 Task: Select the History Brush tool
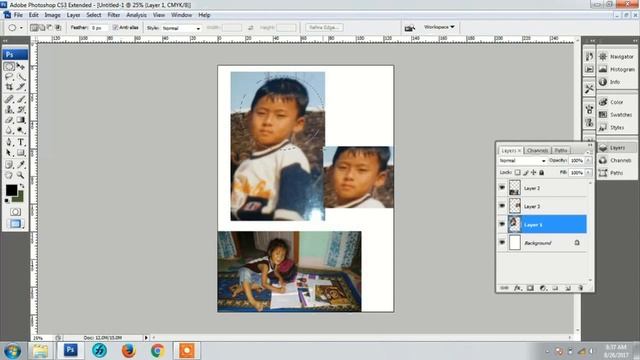[x=21, y=109]
